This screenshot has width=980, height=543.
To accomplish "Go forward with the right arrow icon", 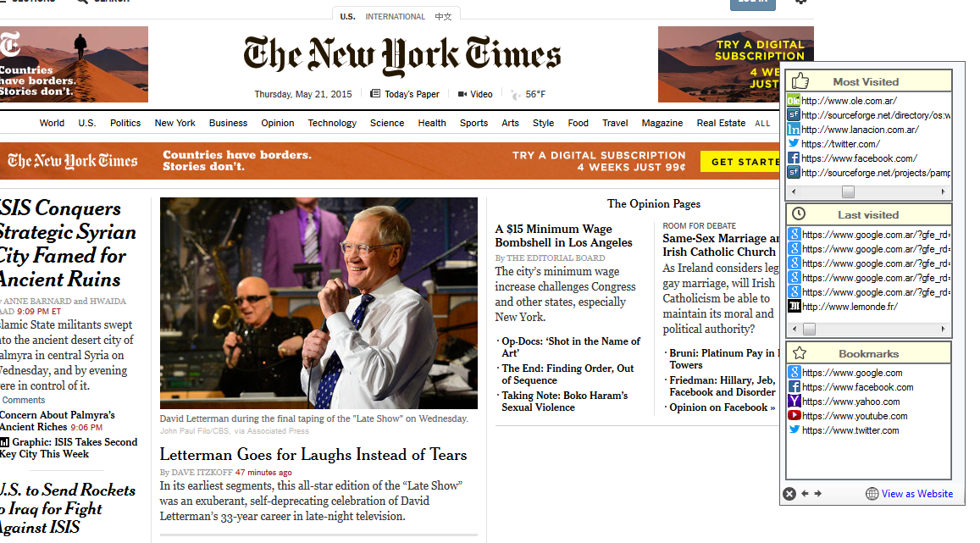I will (817, 494).
